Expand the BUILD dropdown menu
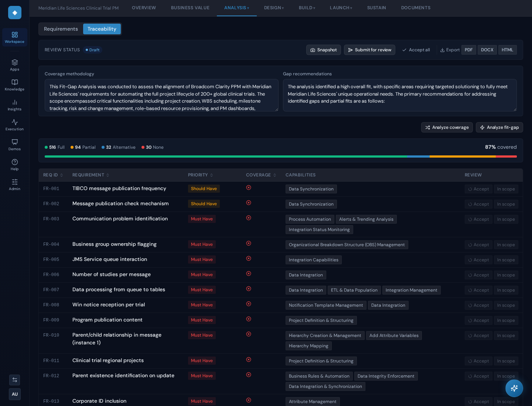This screenshot has width=532, height=406. pos(307,8)
